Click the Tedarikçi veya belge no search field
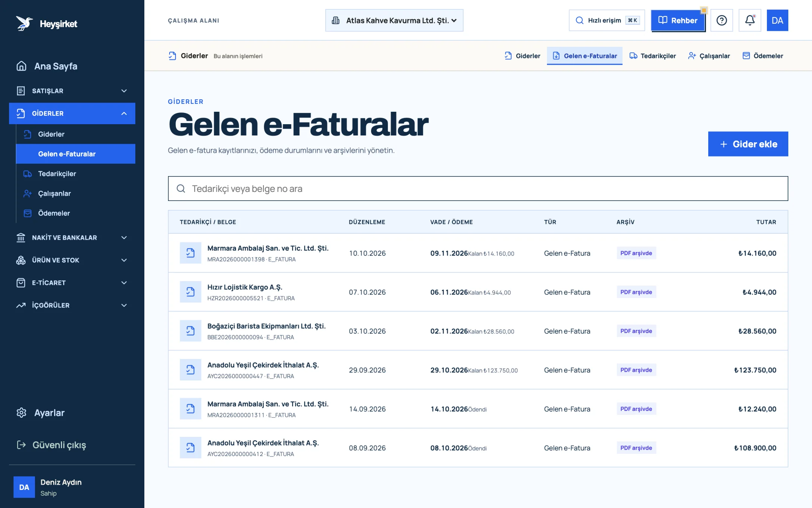Screen dimensions: 812x508 (x=478, y=189)
